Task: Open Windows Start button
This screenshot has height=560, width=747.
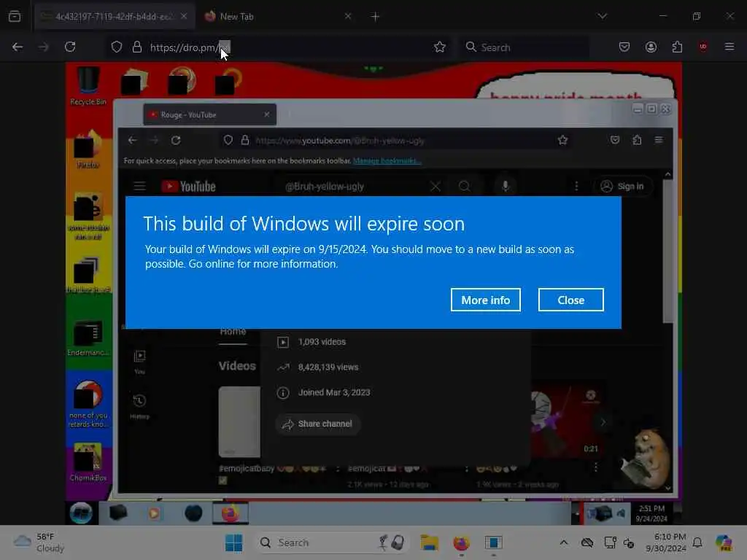Action: [x=233, y=542]
